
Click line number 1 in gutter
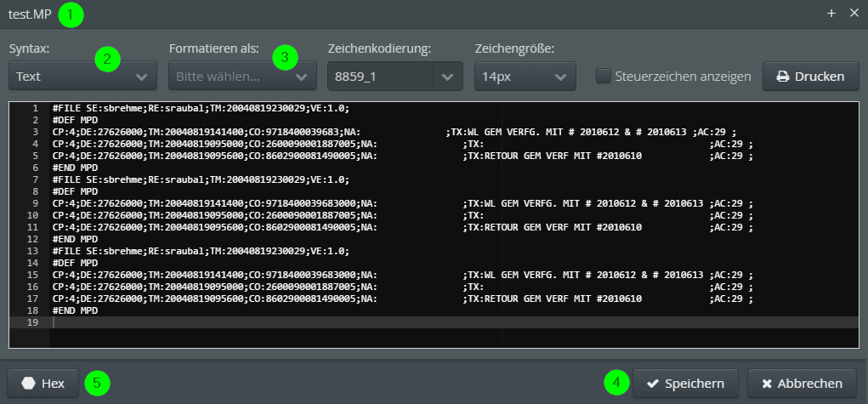[36, 109]
